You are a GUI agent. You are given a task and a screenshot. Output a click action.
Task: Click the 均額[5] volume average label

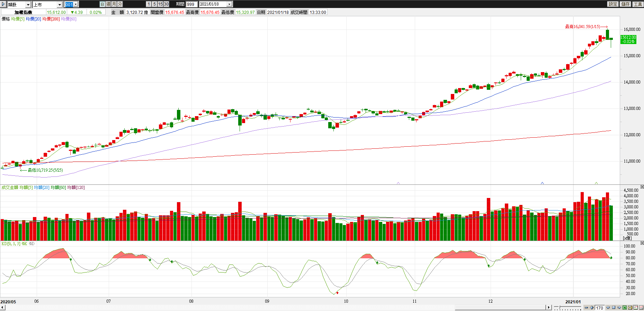26,188
